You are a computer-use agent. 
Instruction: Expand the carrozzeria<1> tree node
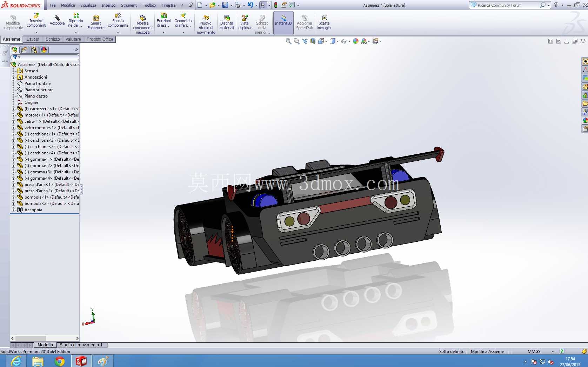pos(13,109)
